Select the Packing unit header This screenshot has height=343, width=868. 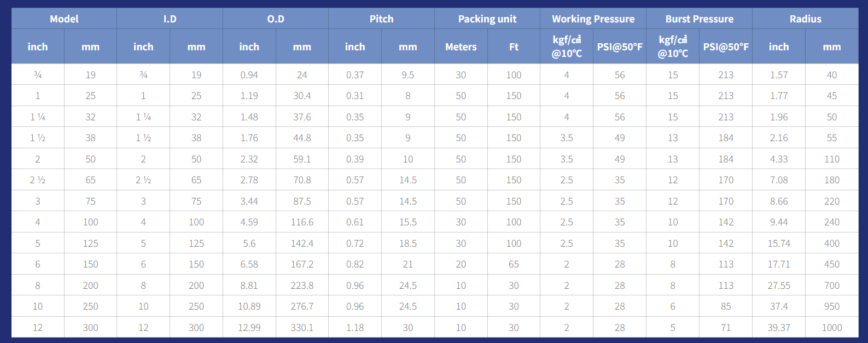click(487, 19)
